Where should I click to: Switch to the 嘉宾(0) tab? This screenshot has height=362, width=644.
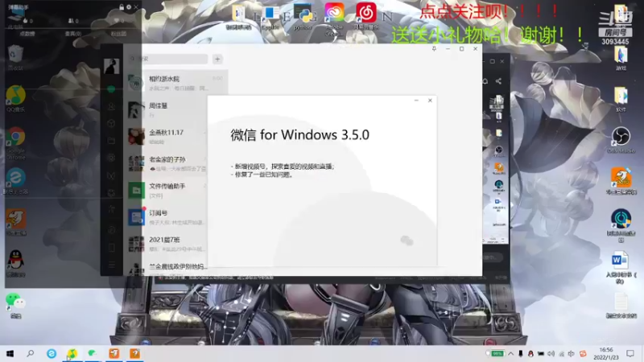coord(73,34)
